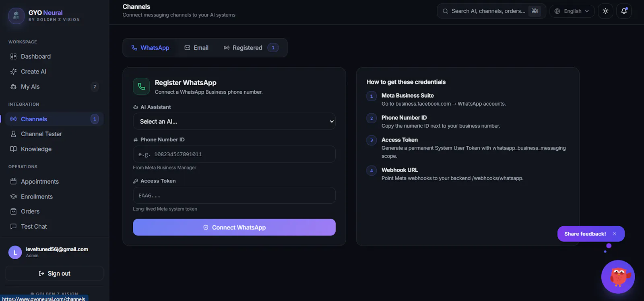Image resolution: width=644 pixels, height=301 pixels.
Task: Open the owl assistant chat bubble
Action: pyautogui.click(x=618, y=277)
